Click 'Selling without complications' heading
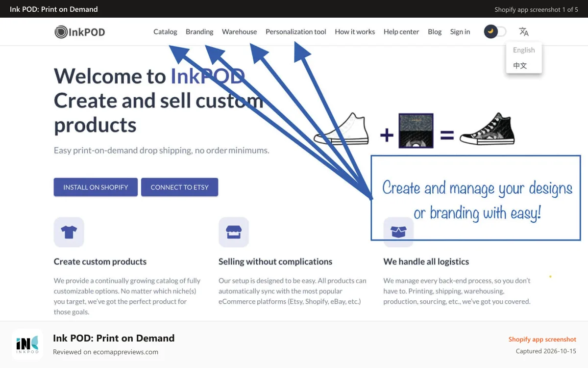This screenshot has width=588, height=368. point(275,262)
